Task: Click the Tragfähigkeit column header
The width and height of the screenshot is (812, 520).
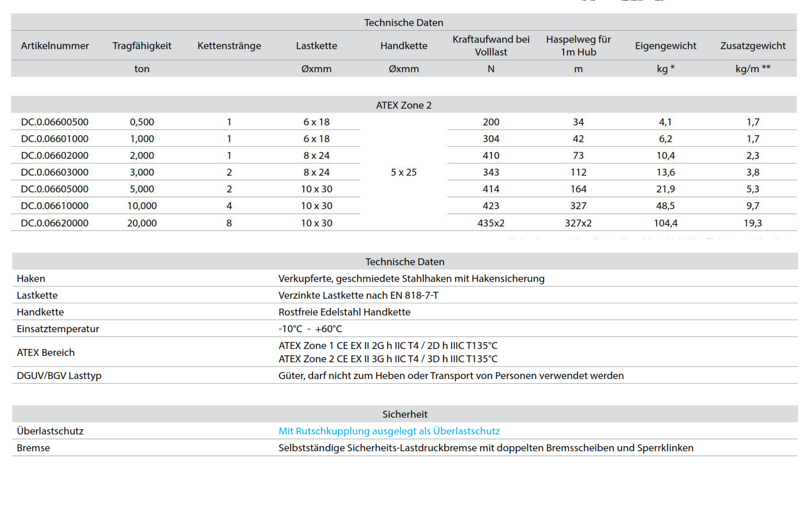Action: pos(142,46)
